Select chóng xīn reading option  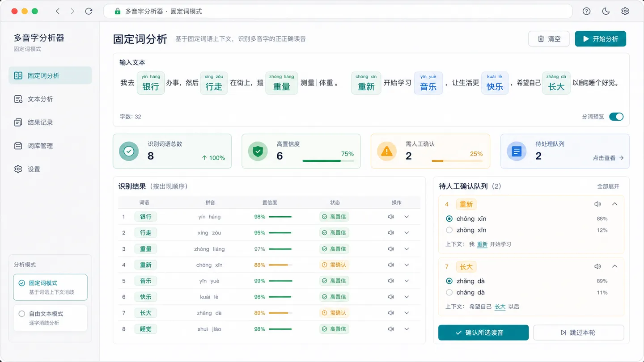[x=449, y=219]
